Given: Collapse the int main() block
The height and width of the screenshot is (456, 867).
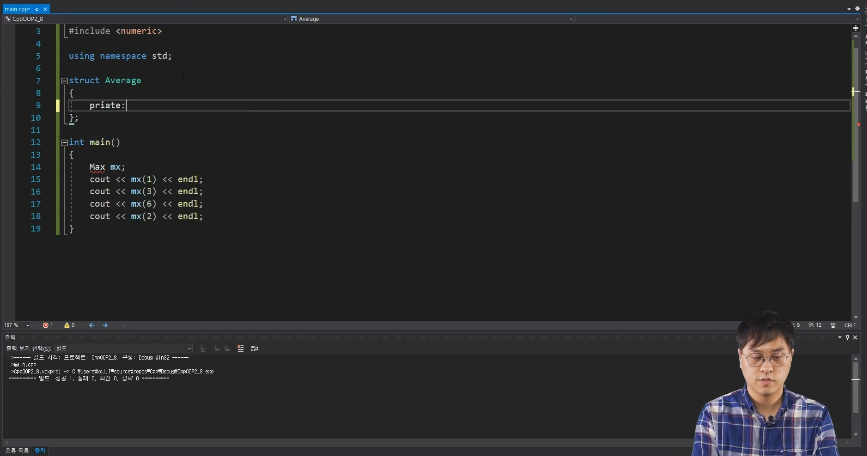Looking at the screenshot, I should (64, 143).
